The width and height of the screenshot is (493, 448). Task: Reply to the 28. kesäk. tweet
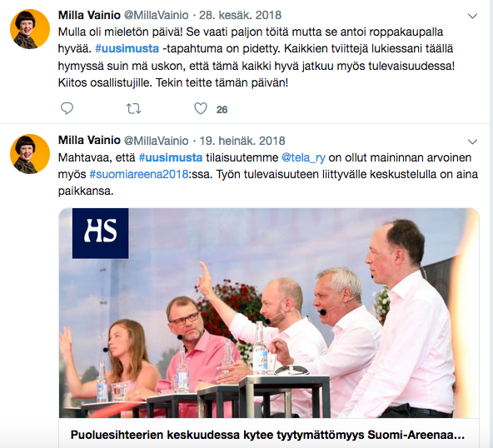click(67, 108)
